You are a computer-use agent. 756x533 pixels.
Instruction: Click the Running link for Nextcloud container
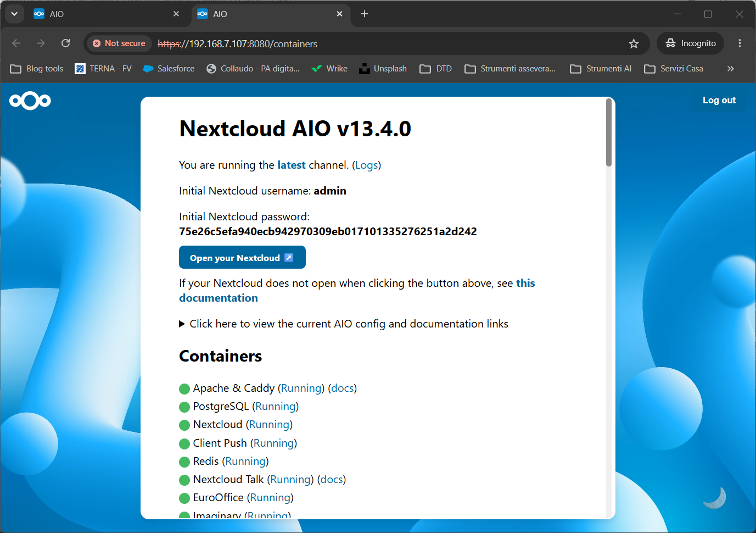pyautogui.click(x=269, y=424)
